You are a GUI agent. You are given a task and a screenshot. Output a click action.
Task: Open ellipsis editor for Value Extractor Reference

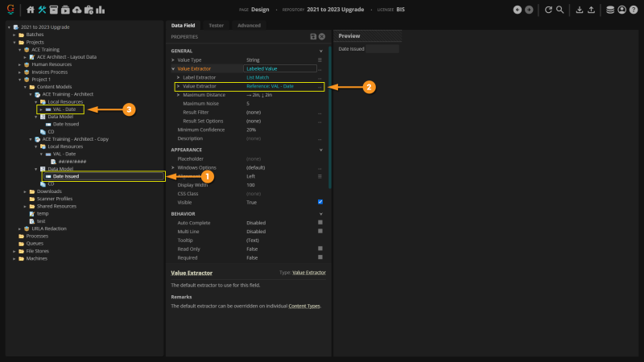click(320, 87)
